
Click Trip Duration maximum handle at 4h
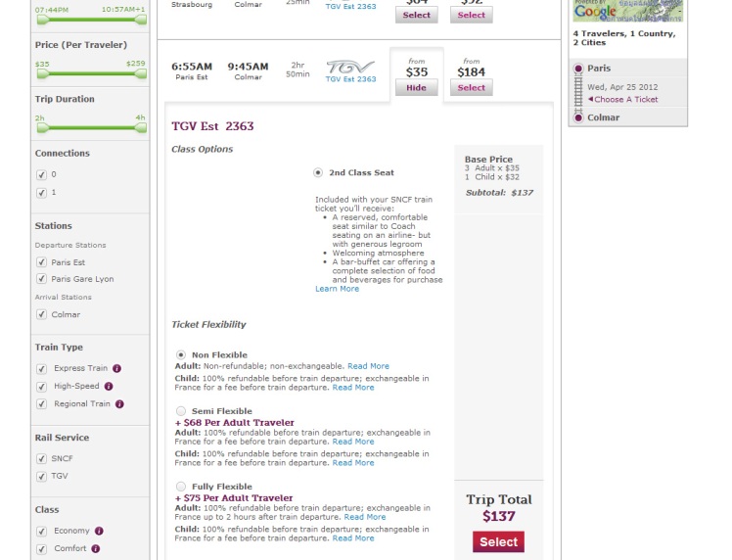coord(141,127)
